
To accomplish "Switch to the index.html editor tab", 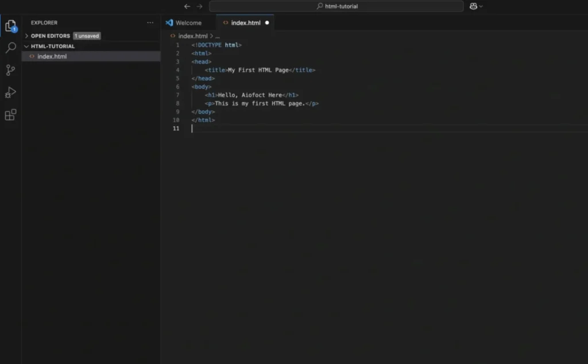I will tap(245, 23).
